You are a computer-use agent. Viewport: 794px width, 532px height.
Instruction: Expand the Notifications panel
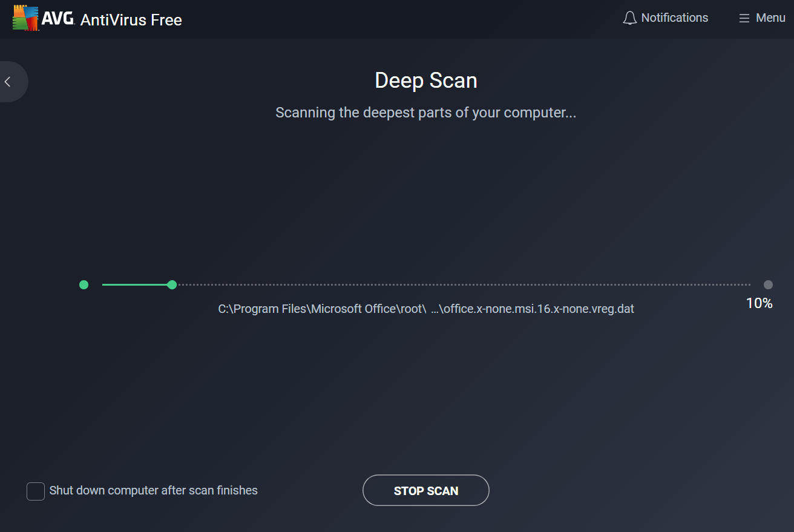(x=665, y=18)
